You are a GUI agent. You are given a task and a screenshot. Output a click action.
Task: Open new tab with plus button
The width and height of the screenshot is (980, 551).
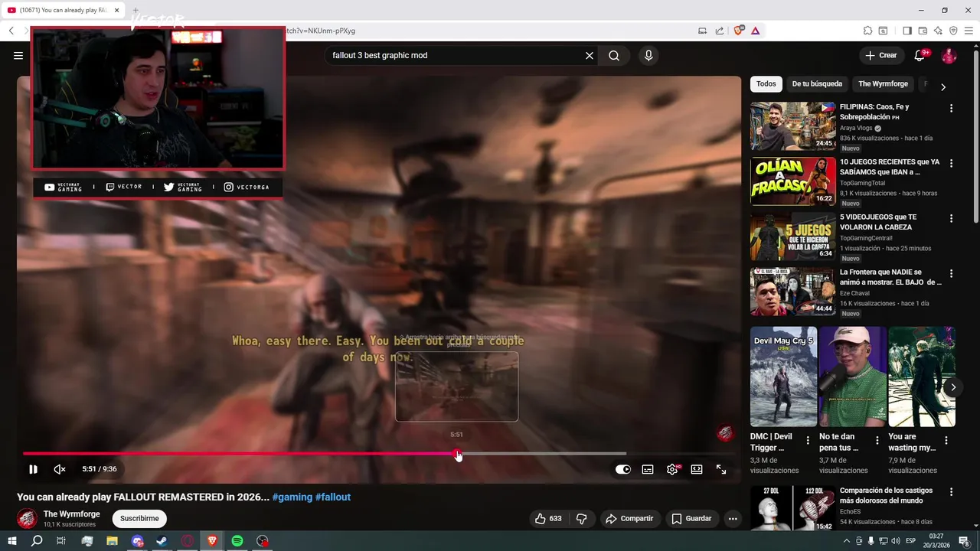click(x=135, y=11)
